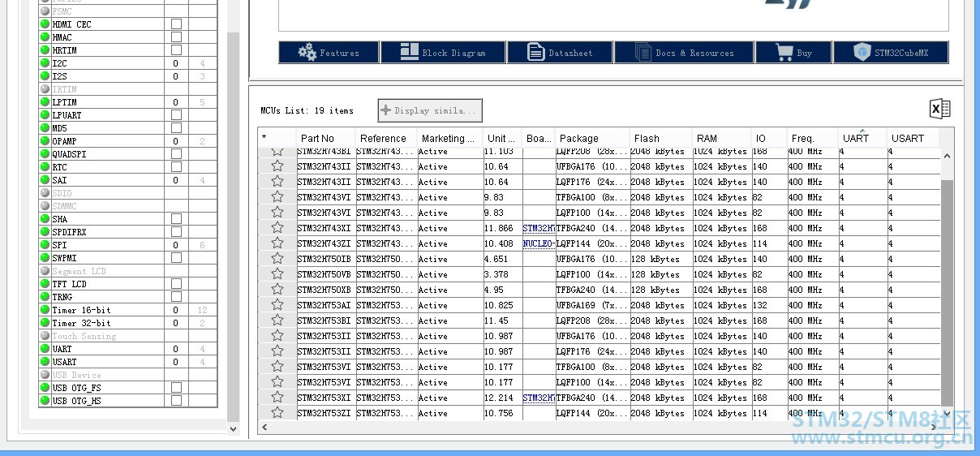Click green status dot beside HDMI CEC
The image size is (980, 456).
pos(45,24)
